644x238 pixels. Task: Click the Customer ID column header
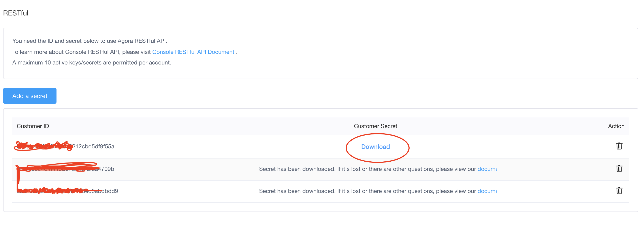[x=33, y=126]
